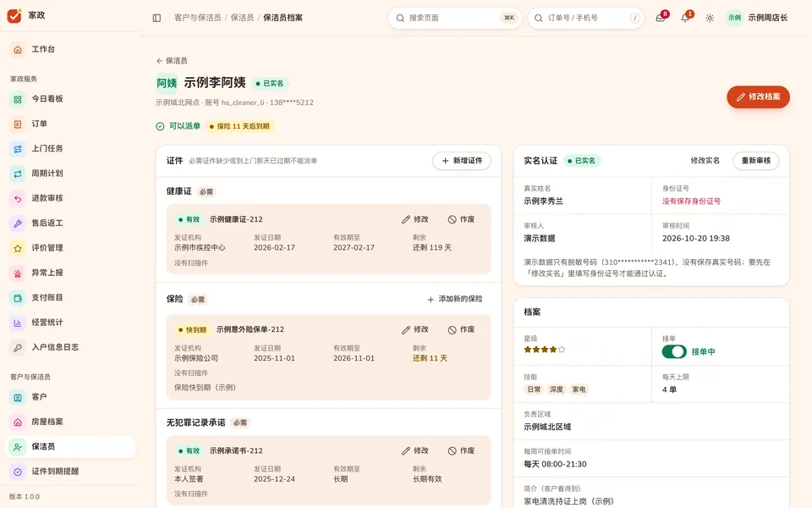Click the 还剩 11 天 remaining text

[430, 358]
